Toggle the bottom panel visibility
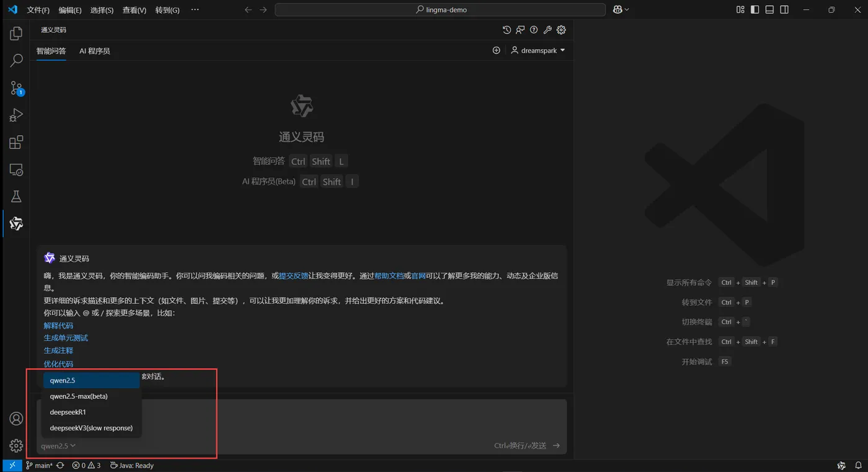 coord(769,9)
